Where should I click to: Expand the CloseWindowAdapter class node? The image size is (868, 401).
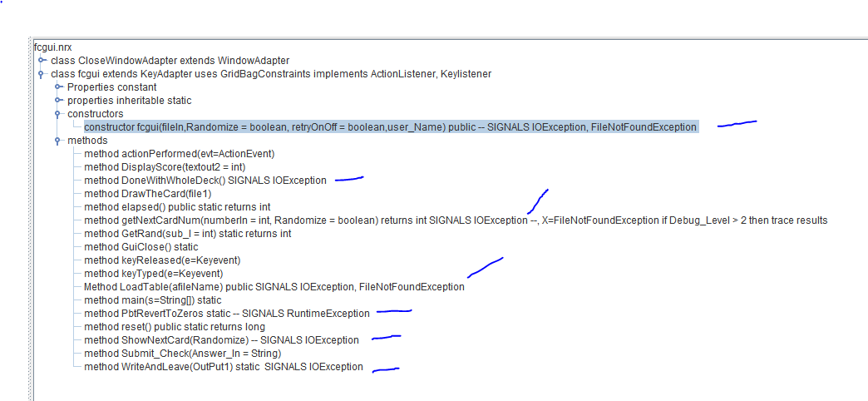click(x=42, y=61)
